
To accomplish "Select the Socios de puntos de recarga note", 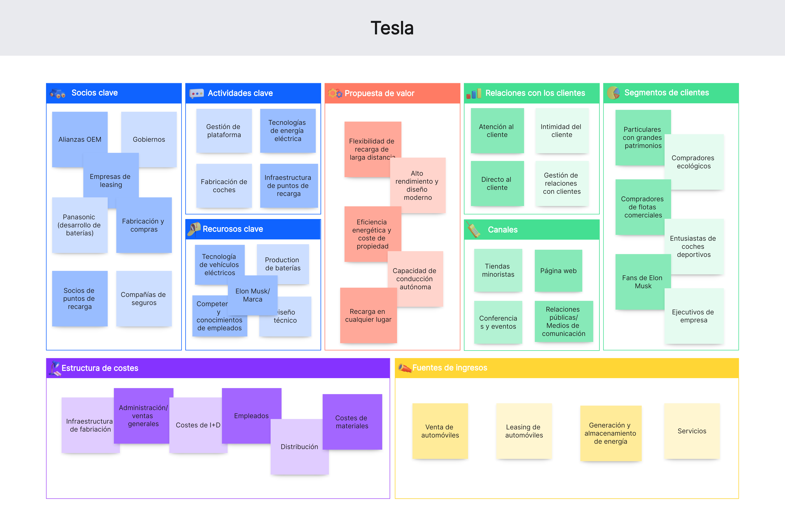I will pyautogui.click(x=80, y=299).
